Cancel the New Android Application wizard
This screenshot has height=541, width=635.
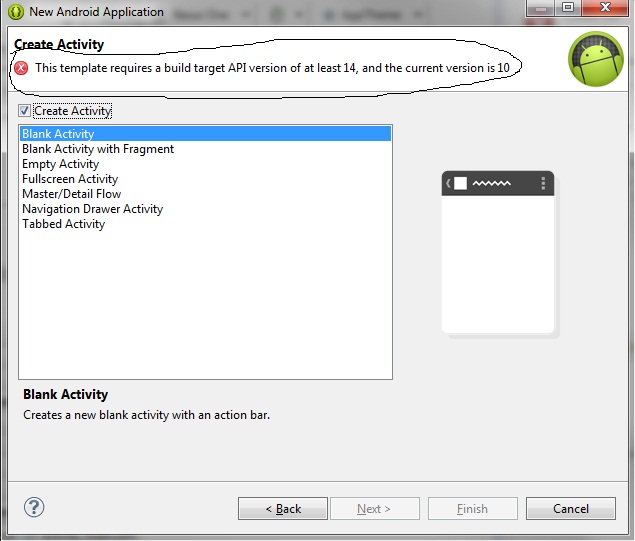571,509
